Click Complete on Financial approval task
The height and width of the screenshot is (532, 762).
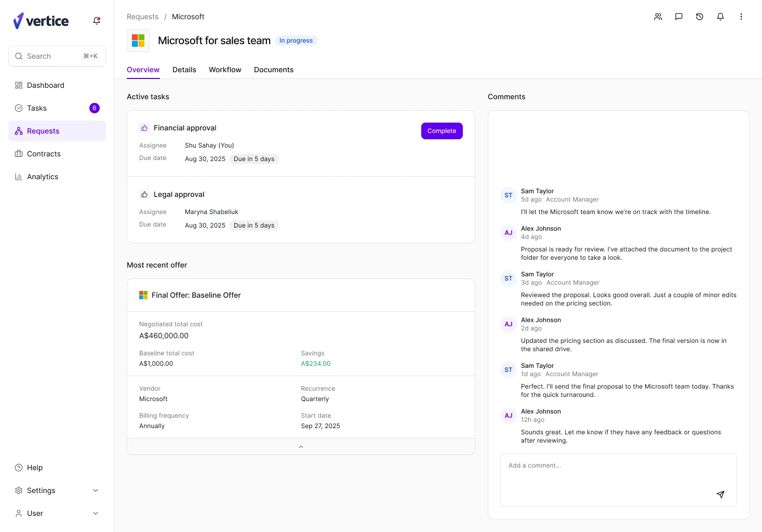pos(442,131)
